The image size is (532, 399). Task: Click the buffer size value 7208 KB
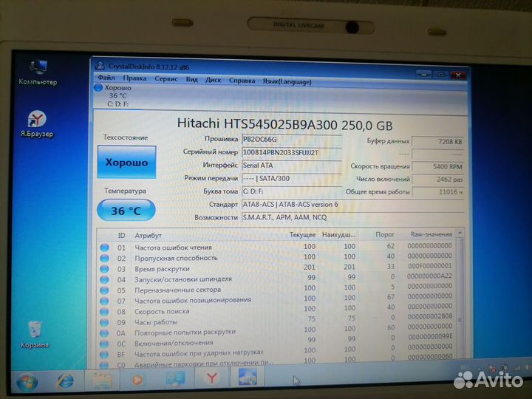[437, 142]
